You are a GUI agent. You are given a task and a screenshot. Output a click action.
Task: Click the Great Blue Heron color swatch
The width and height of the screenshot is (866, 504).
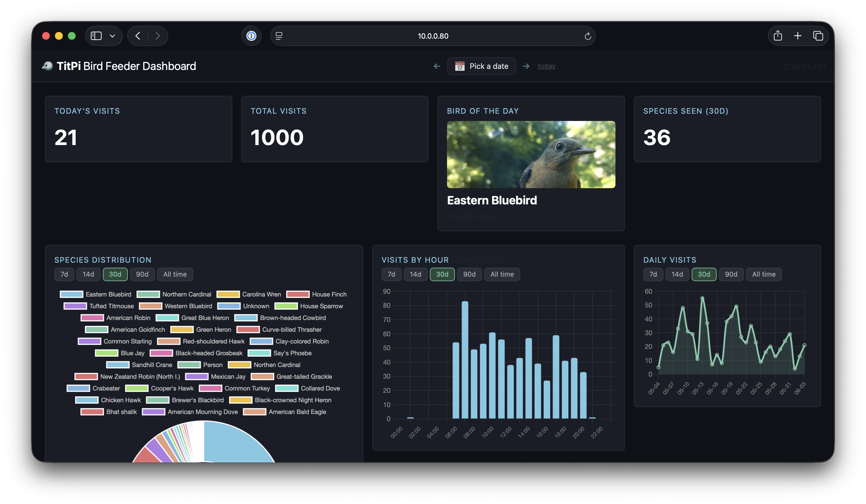167,318
